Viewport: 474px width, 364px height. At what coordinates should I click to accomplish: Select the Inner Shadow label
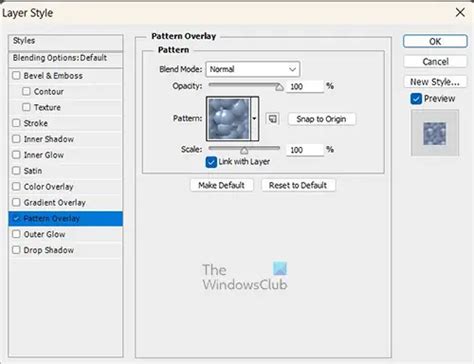point(49,139)
